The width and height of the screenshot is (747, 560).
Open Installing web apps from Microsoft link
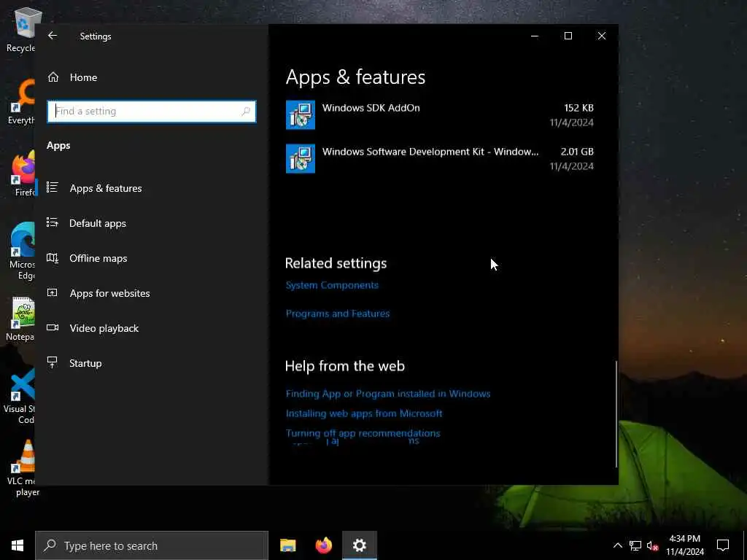click(364, 413)
